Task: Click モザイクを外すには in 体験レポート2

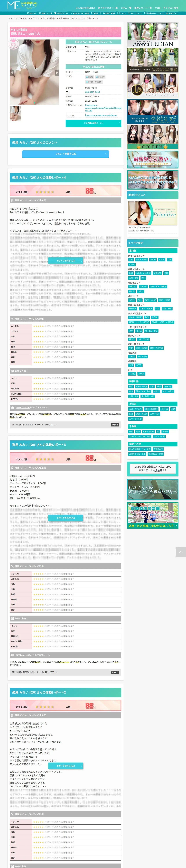Action: point(65,766)
